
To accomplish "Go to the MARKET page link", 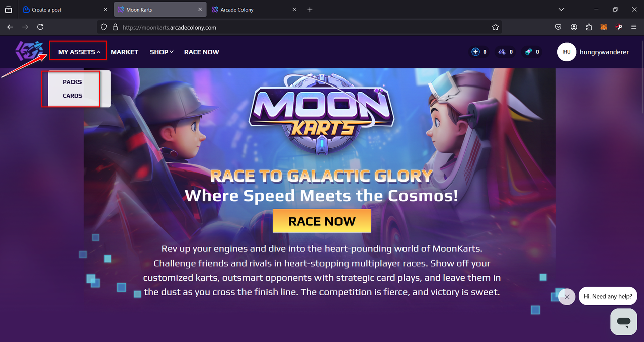I will (125, 52).
